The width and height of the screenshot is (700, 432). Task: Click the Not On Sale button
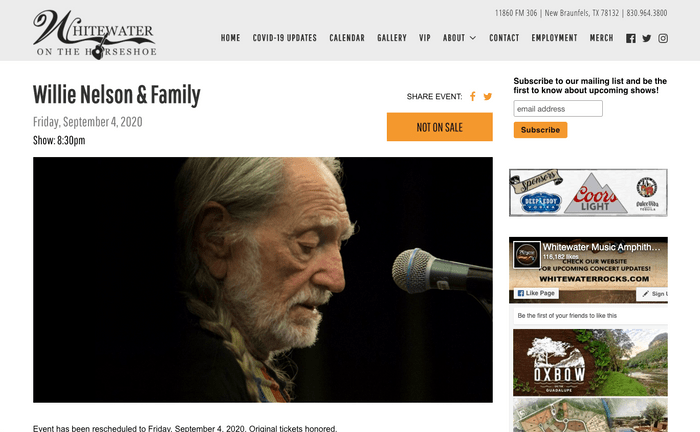pos(440,127)
